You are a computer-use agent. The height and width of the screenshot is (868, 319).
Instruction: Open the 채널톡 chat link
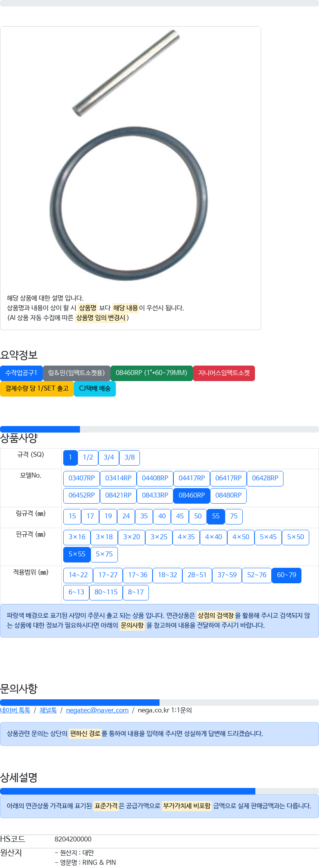[48, 710]
